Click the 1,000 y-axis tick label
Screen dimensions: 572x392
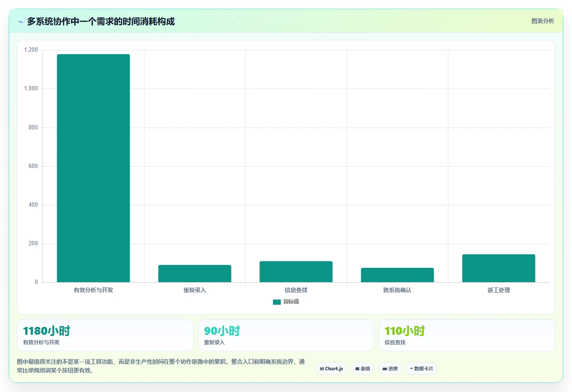[x=31, y=89]
